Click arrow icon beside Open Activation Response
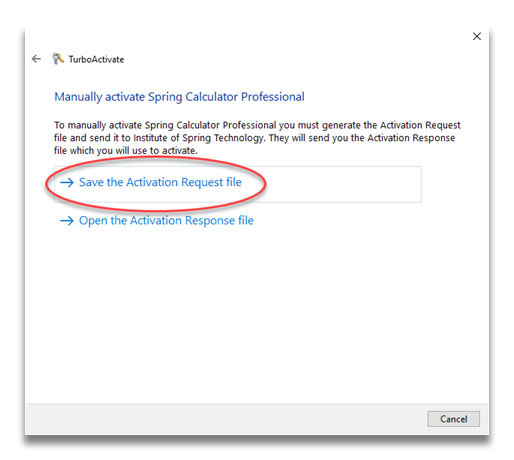514x460 pixels. click(67, 221)
